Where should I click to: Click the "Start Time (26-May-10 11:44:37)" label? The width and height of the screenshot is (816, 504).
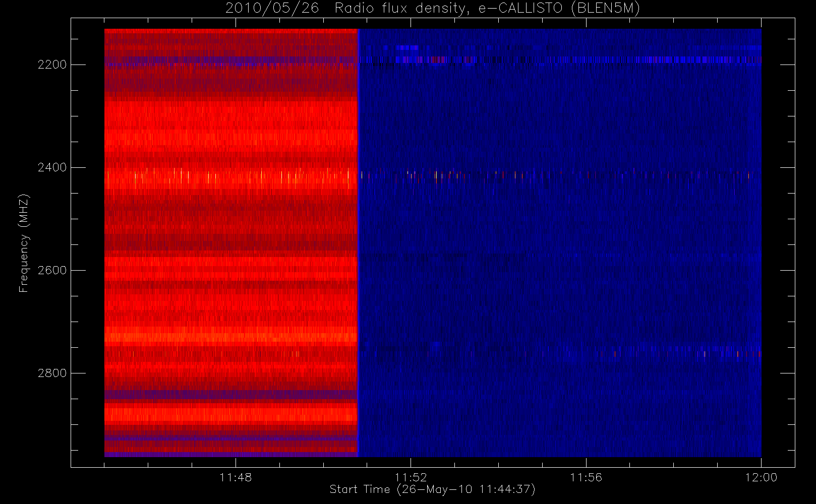pos(433,489)
